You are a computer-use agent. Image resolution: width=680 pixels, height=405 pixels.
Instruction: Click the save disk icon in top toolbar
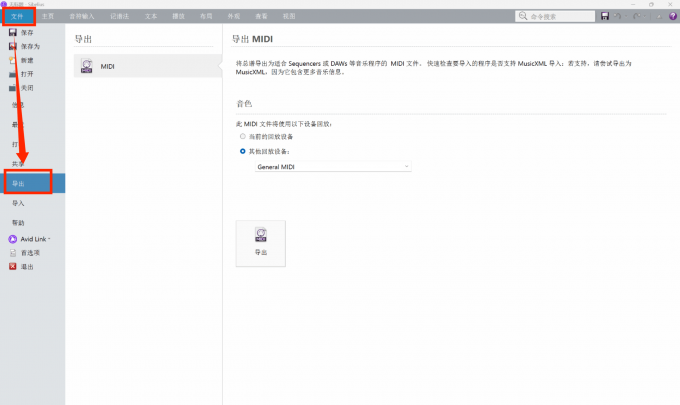coord(605,16)
